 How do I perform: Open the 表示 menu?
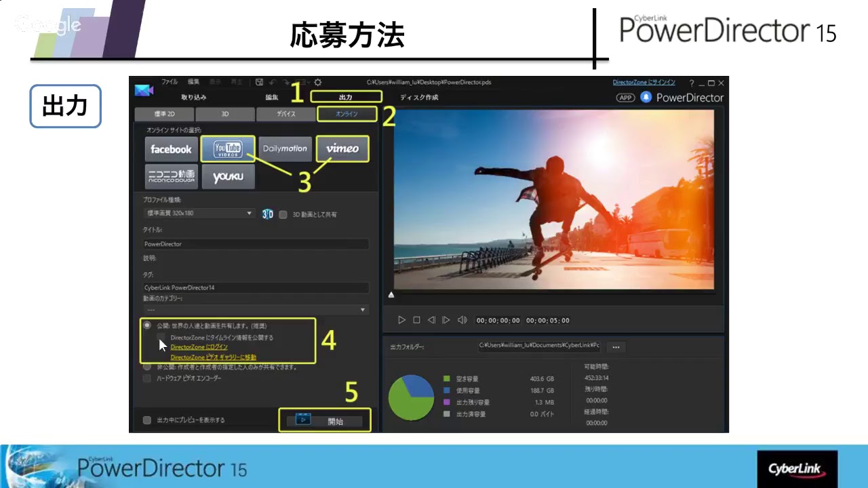(x=216, y=82)
